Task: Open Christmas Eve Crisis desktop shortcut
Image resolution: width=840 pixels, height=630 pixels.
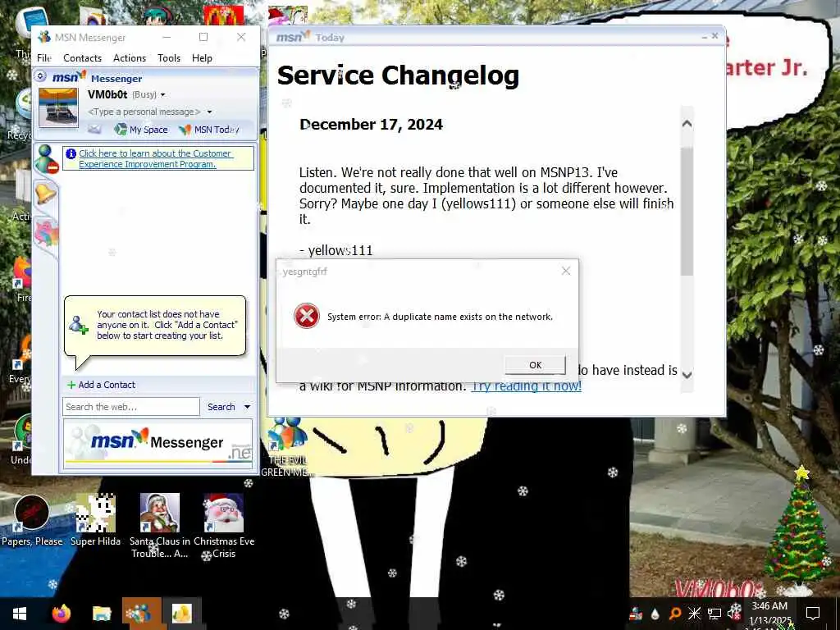Action: 224,526
